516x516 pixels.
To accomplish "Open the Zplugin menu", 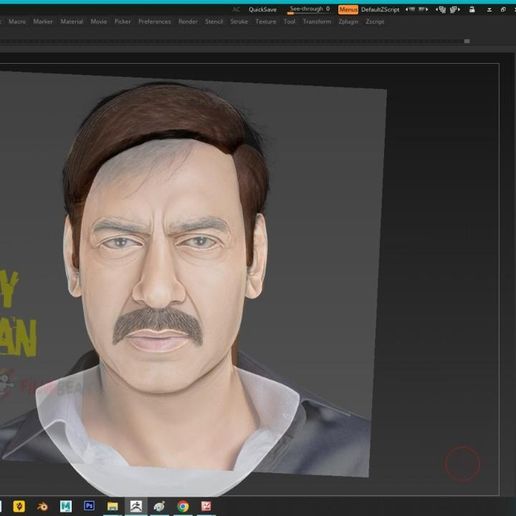I will tap(348, 22).
